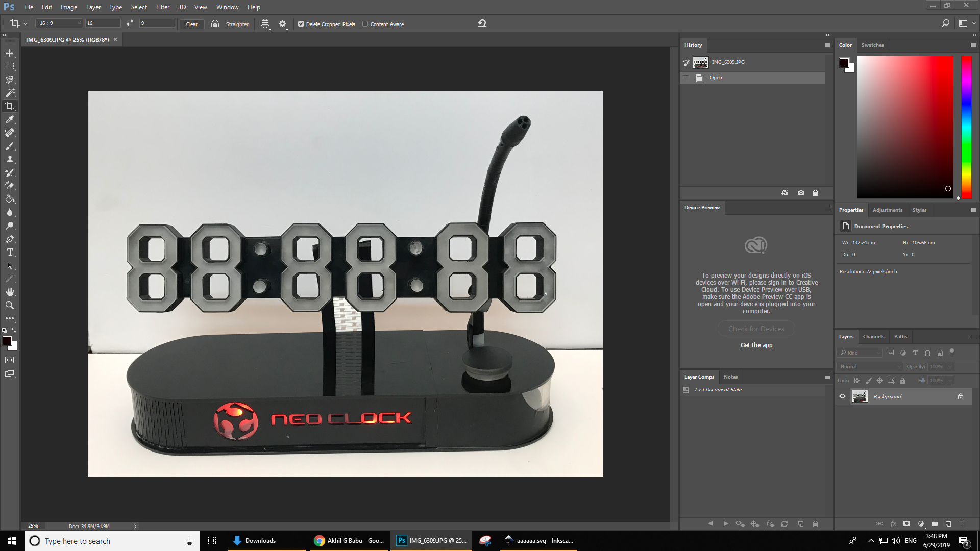
Task: Select the Move tool
Action: click(x=10, y=53)
